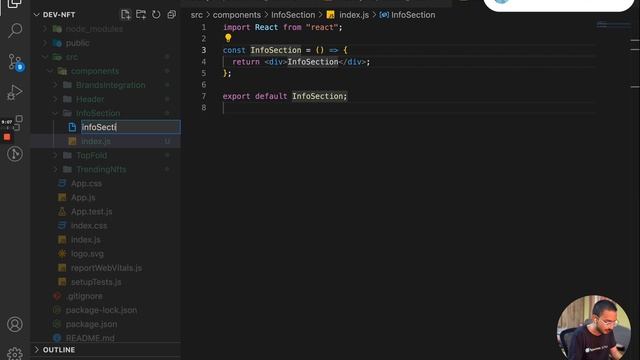Open reportWebVitals.js file
Viewport: 640px width, 360px height.
(x=106, y=268)
